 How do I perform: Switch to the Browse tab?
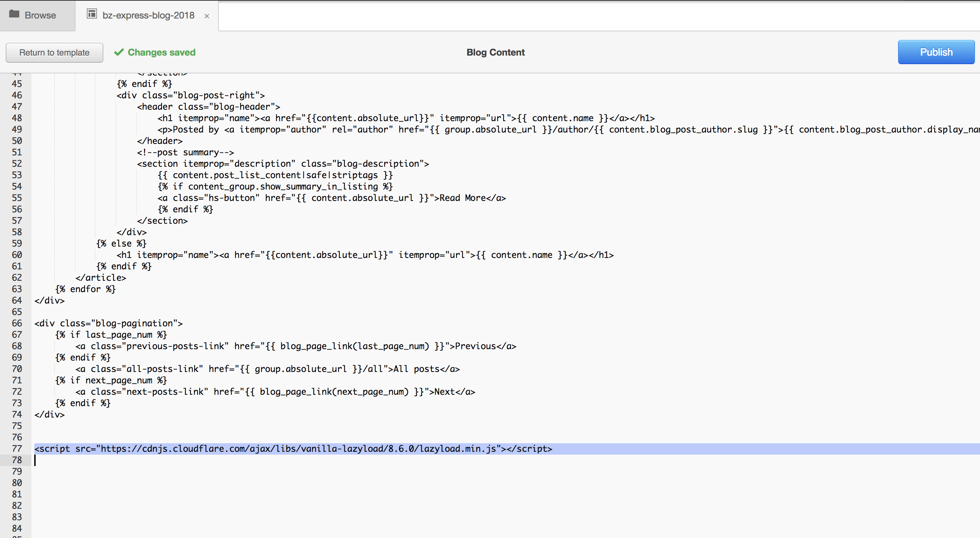[x=38, y=15]
